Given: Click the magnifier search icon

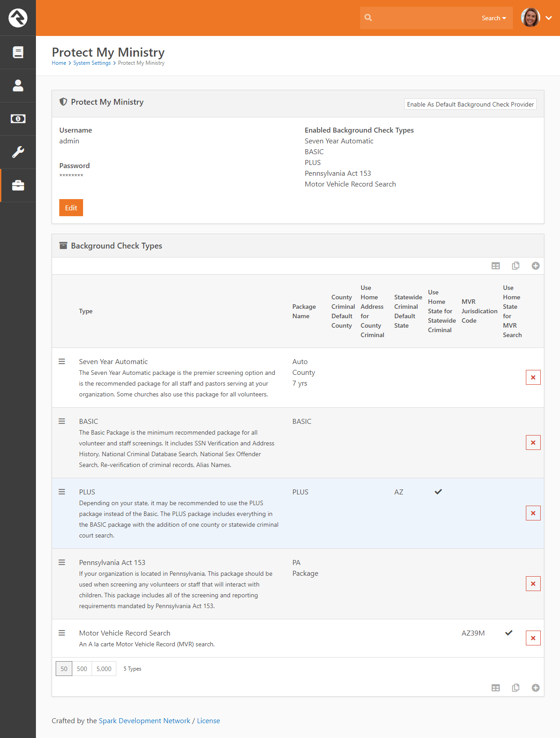Looking at the screenshot, I should [368, 18].
